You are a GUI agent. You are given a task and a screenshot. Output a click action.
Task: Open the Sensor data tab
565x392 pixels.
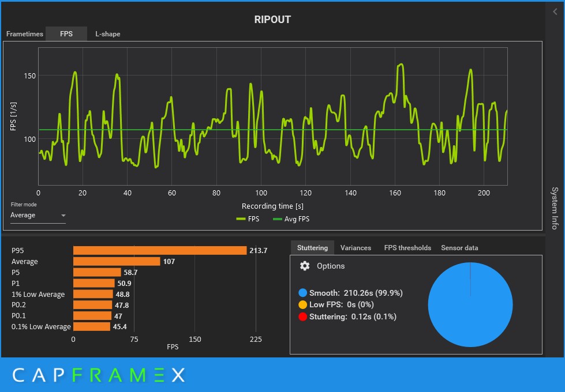[x=459, y=248]
